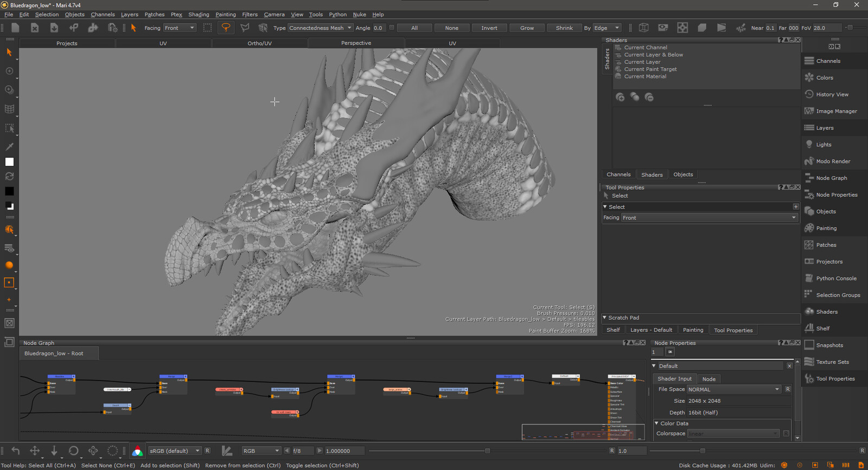Click the orange sphere icon in left toolbar
The image size is (868, 470).
[9, 265]
